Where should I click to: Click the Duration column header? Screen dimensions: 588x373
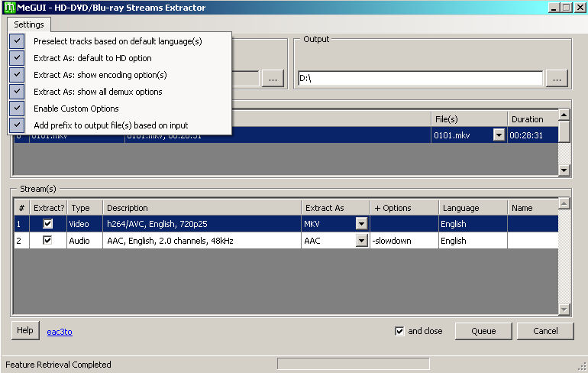(x=532, y=119)
